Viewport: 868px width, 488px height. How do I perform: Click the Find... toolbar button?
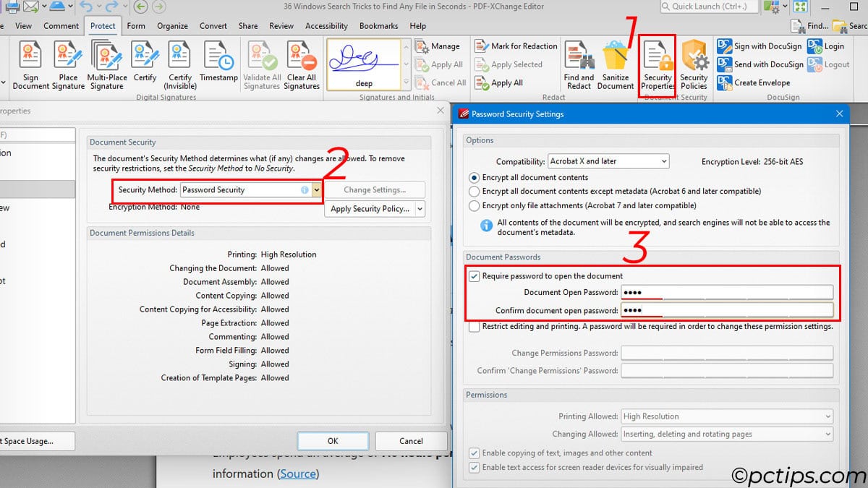pos(809,26)
